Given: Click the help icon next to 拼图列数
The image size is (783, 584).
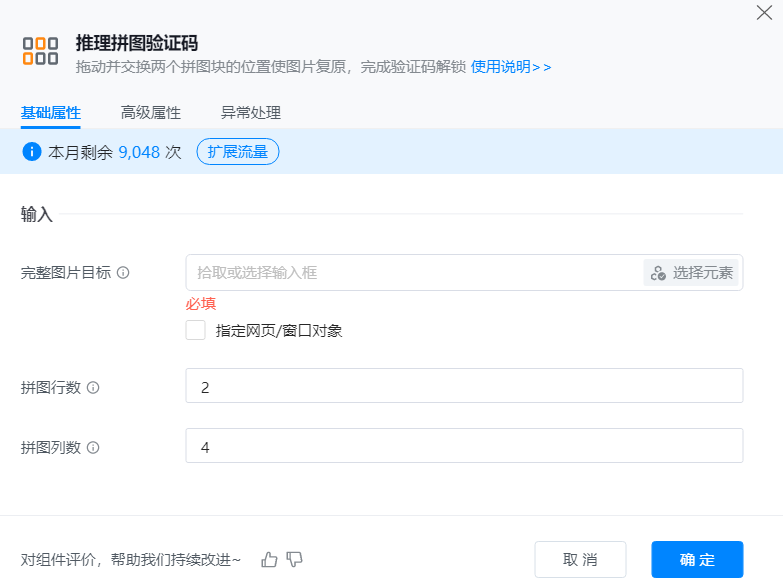Looking at the screenshot, I should click(93, 448).
